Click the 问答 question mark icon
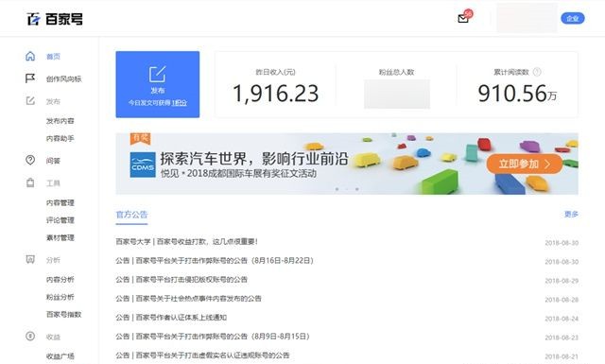Image resolution: width=605 pixels, height=364 pixels. (x=30, y=160)
